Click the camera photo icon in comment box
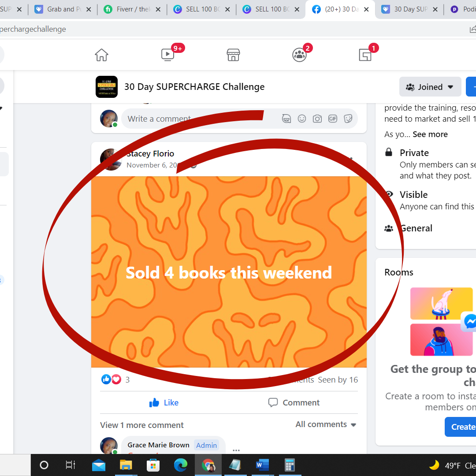 click(x=317, y=119)
